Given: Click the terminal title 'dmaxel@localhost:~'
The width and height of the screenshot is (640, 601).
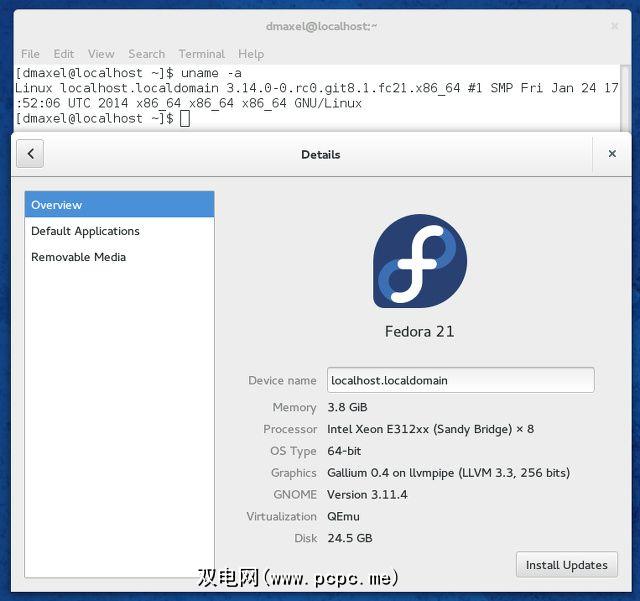Looking at the screenshot, I should [322, 27].
